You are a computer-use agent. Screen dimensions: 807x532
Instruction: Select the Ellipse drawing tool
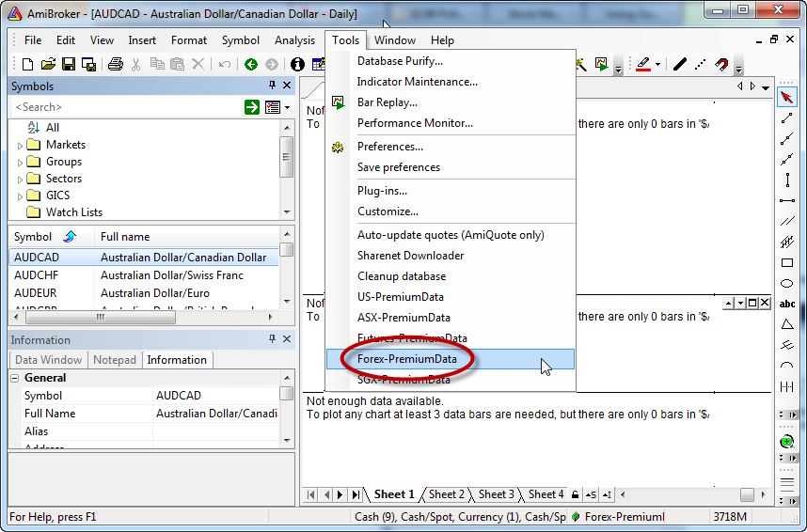(x=786, y=284)
